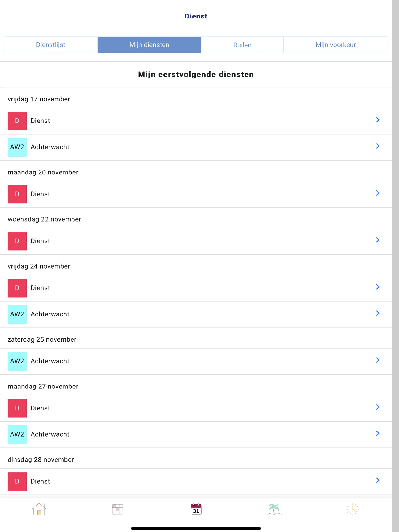Select the calendar icon bottom navigation
The height and width of the screenshot is (532, 399).
pyautogui.click(x=195, y=509)
